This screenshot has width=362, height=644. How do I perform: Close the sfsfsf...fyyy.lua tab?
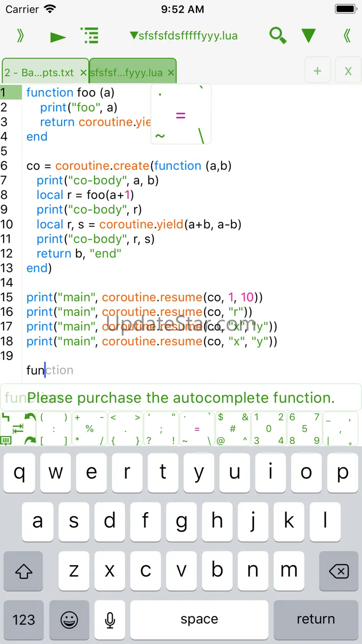(171, 72)
